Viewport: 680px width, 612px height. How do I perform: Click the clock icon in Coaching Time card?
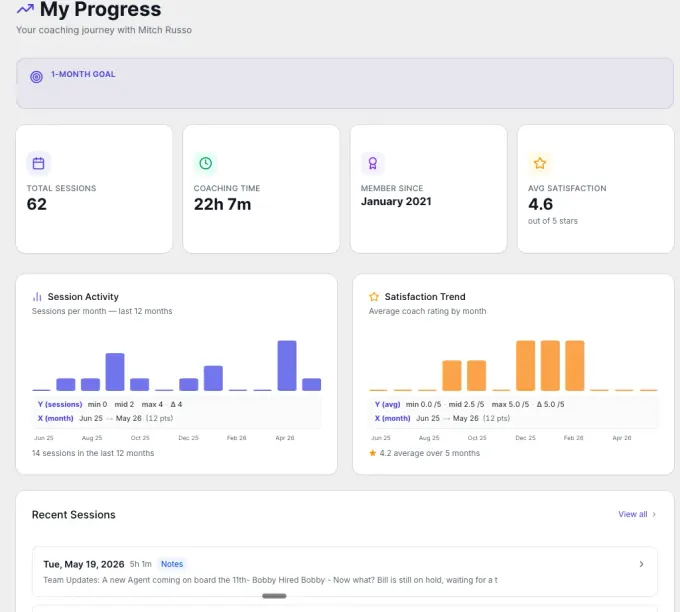(206, 163)
